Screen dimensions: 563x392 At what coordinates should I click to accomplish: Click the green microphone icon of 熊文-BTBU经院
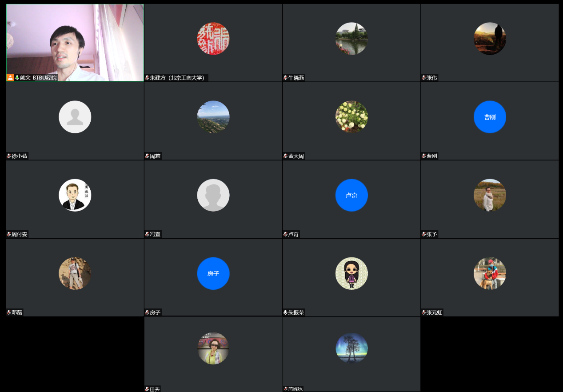(x=17, y=78)
